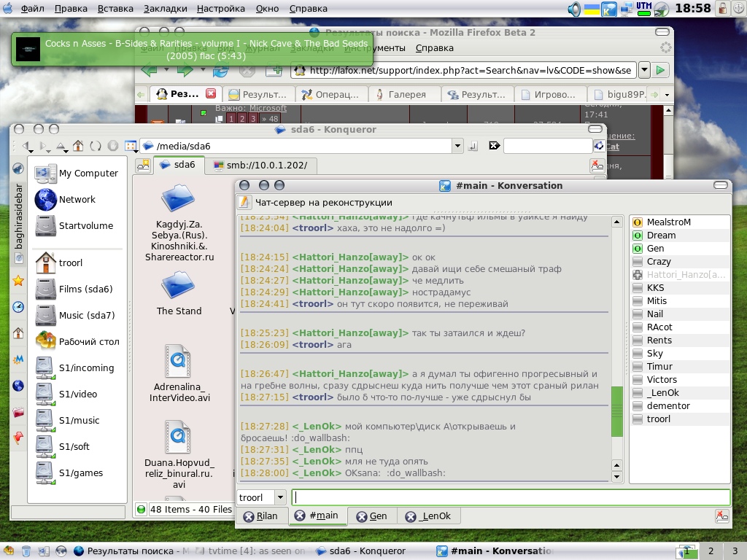Open the nickname dropdown showing troorl
Screen dimensions: 747x560
tap(280, 497)
